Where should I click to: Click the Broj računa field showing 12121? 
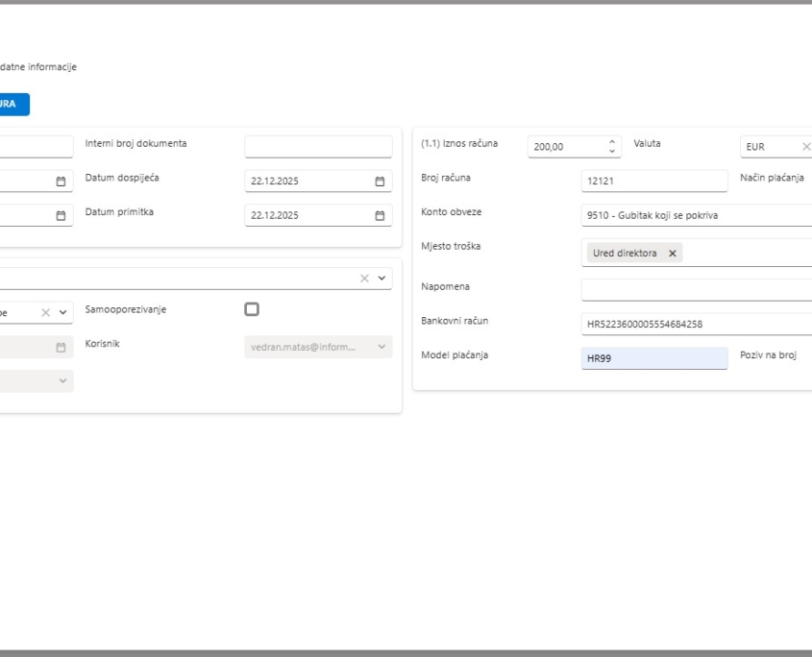click(654, 182)
